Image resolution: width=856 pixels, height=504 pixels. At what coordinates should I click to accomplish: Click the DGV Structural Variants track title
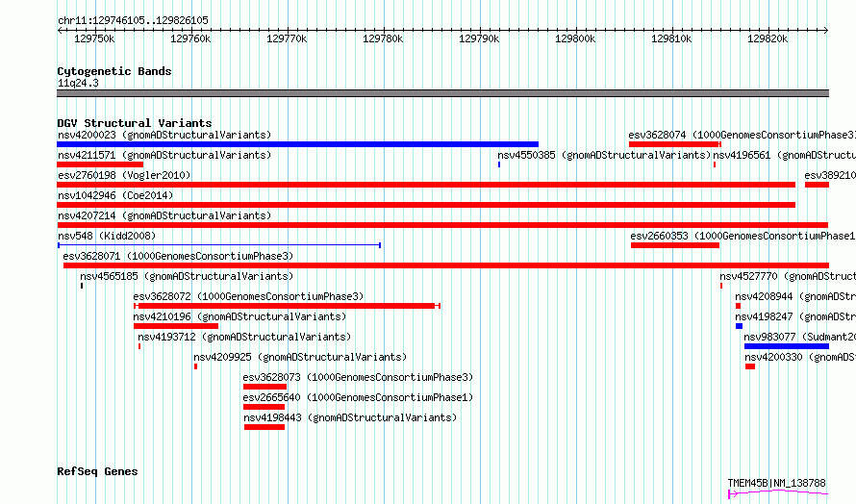click(135, 123)
